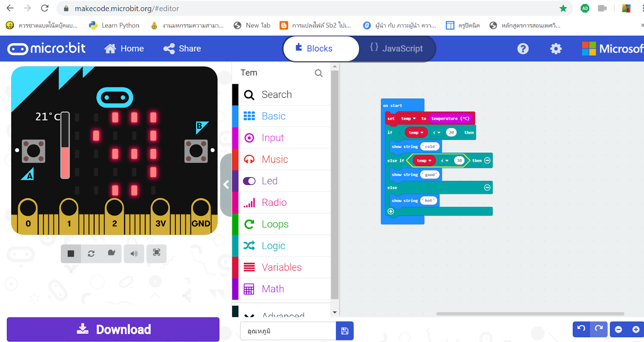Open the comparison operator dropdown beside 20

tap(437, 133)
